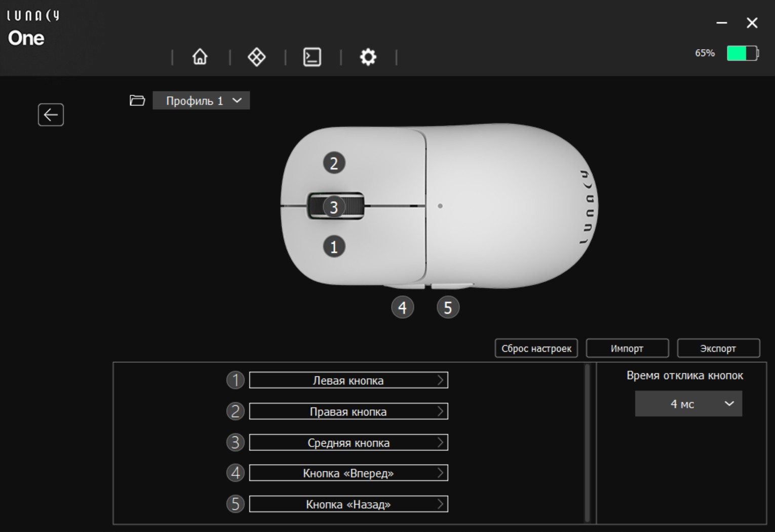The height and width of the screenshot is (532, 775).
Task: Select mouse button marker 1 on image
Action: (x=334, y=247)
